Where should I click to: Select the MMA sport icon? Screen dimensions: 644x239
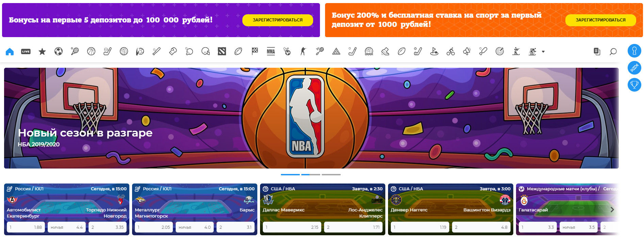(271, 51)
